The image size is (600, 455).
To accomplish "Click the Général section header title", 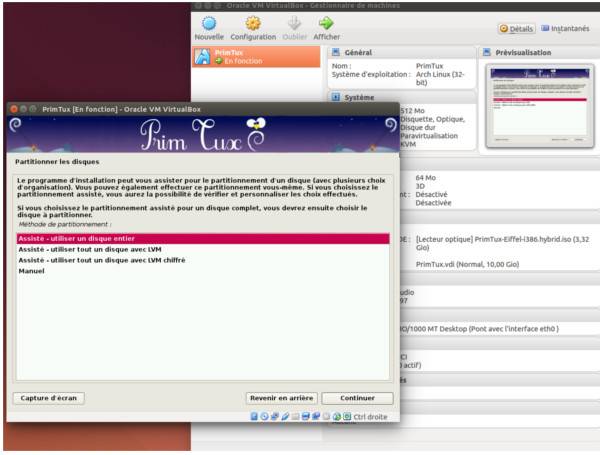I will (x=358, y=52).
